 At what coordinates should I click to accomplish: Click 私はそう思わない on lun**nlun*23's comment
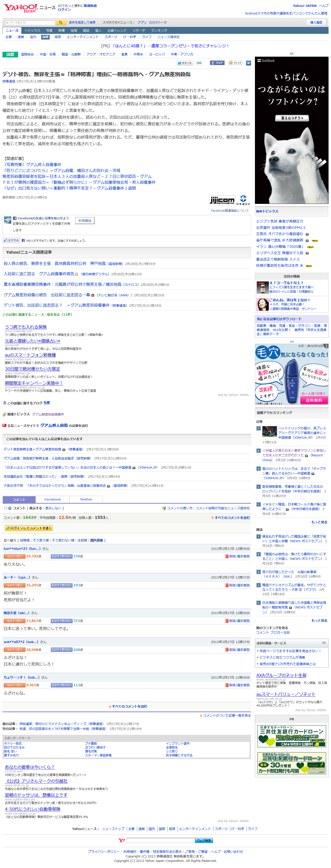click(62, 556)
